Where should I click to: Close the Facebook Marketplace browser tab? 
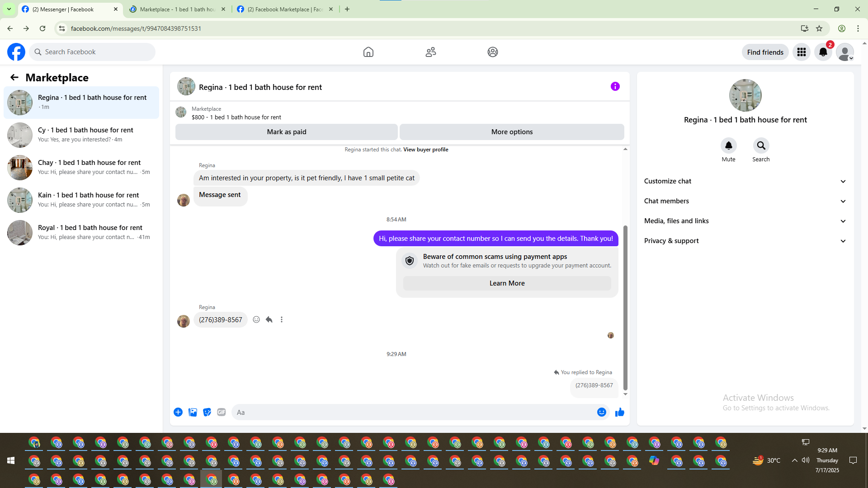click(x=331, y=9)
